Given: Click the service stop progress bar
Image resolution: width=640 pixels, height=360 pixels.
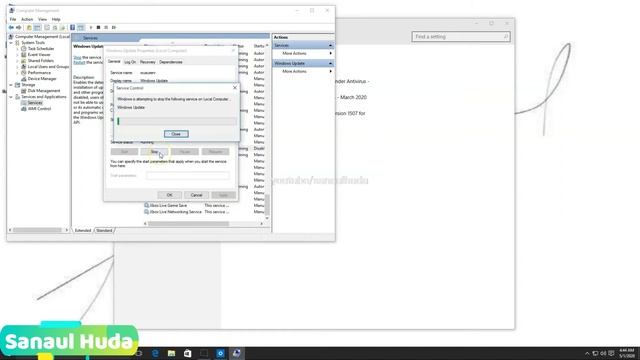Looking at the screenshot, I should [x=177, y=121].
